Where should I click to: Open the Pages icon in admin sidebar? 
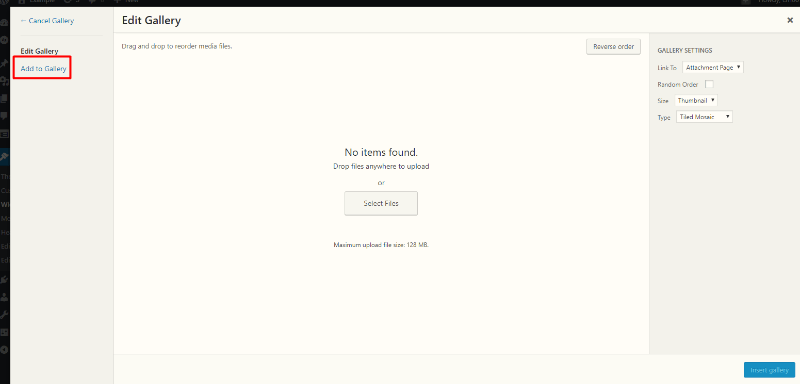[x=4, y=98]
